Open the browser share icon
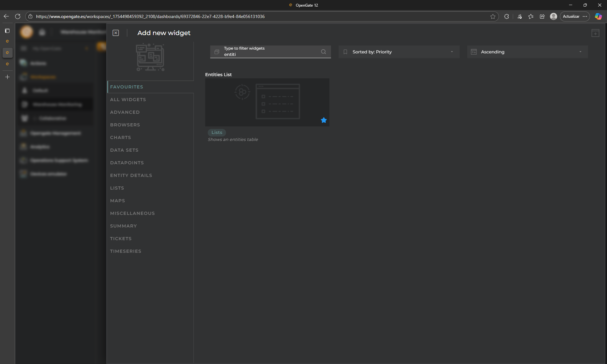Viewport: 607px width, 364px height. tap(542, 16)
